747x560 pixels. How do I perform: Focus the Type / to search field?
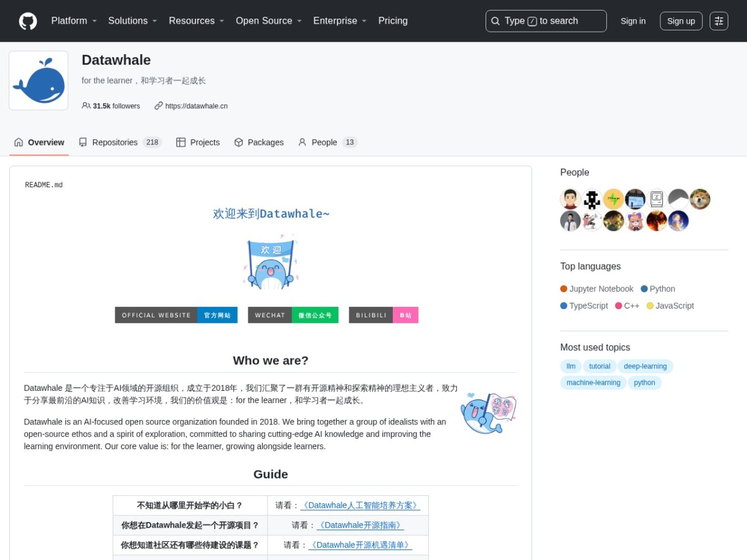[546, 21]
